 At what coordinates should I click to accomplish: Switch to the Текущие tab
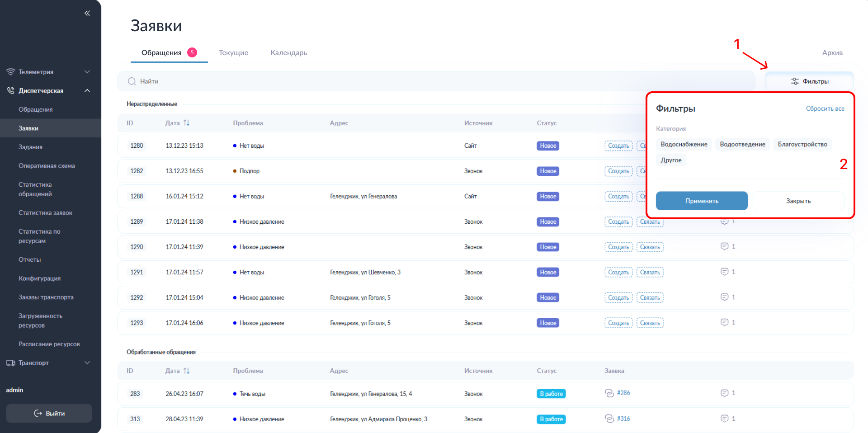tap(233, 53)
